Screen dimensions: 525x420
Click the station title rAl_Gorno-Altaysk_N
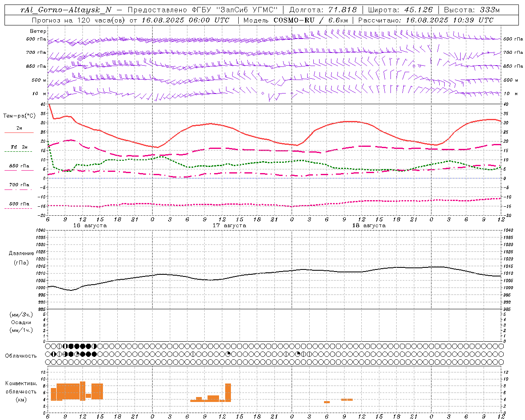[x=66, y=10]
